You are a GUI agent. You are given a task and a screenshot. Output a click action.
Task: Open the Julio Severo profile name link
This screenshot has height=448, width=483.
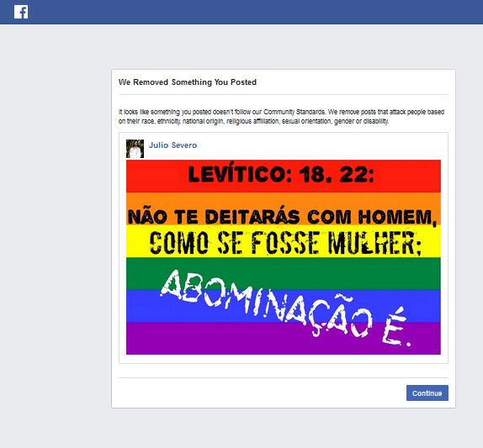pos(172,145)
